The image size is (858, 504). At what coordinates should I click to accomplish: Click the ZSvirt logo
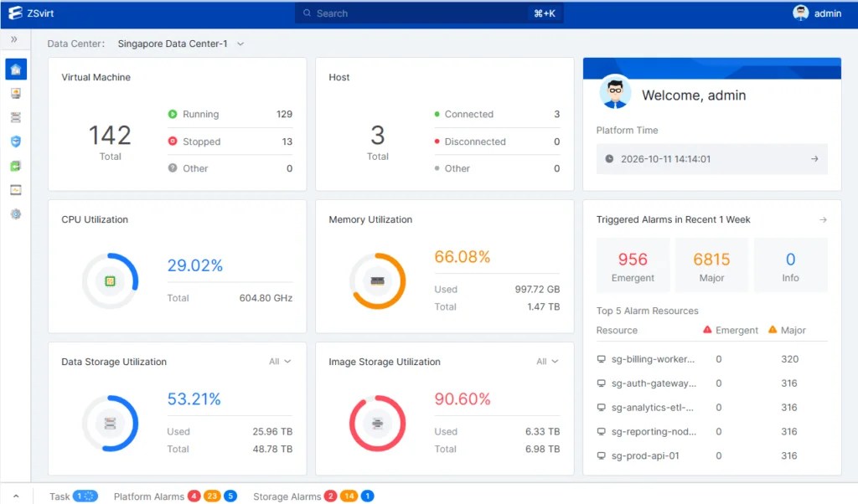(x=31, y=13)
